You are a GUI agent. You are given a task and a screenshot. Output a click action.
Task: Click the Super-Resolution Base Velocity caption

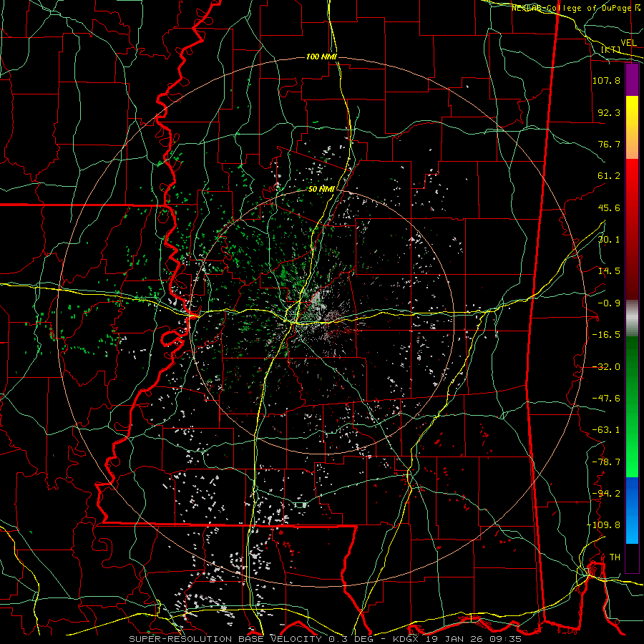(x=326, y=639)
